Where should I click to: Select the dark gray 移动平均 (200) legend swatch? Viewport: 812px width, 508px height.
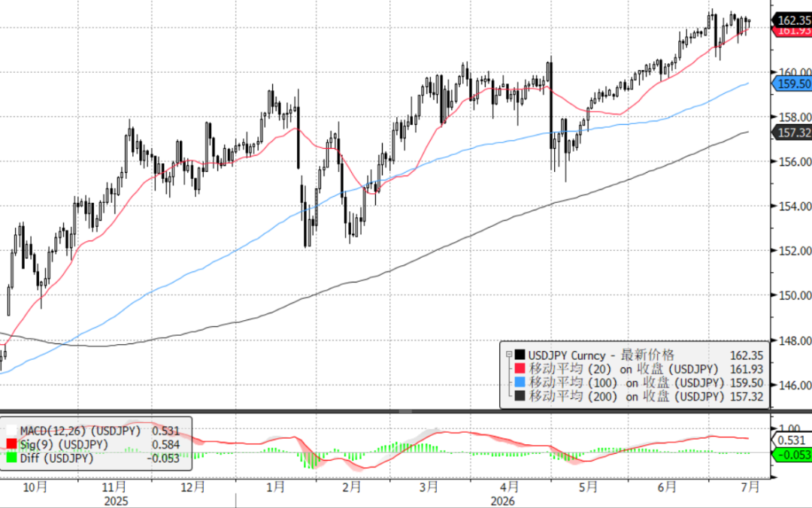(520, 396)
